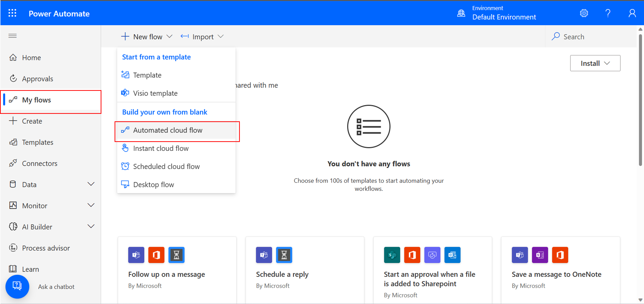Click the Process advisor icon
This screenshot has width=644, height=304.
click(13, 248)
